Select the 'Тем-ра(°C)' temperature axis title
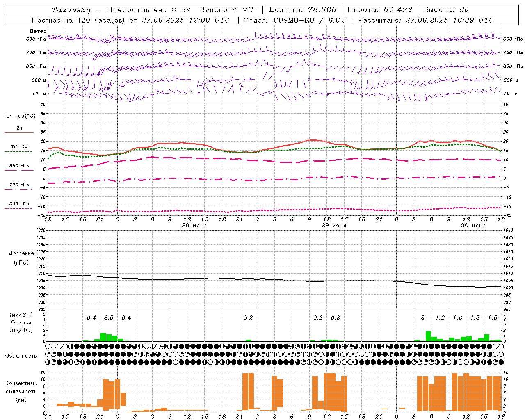The height and width of the screenshot is (420, 525). (x=19, y=116)
